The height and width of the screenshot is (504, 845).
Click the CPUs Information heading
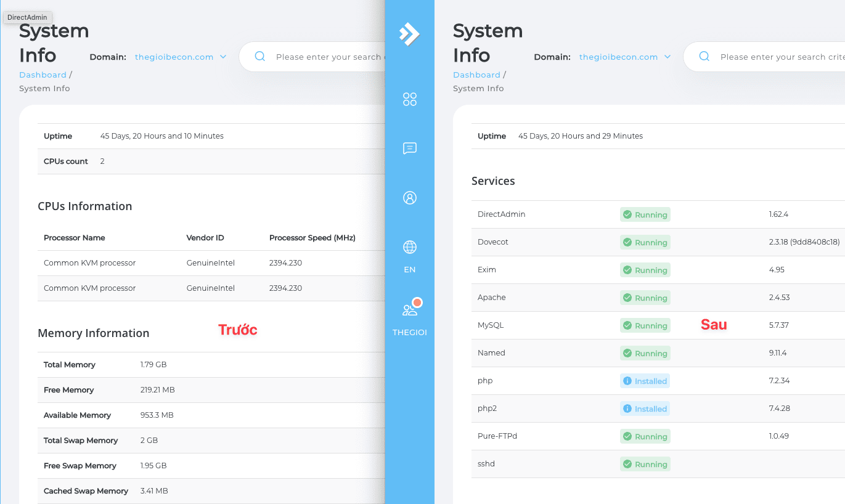tap(85, 206)
